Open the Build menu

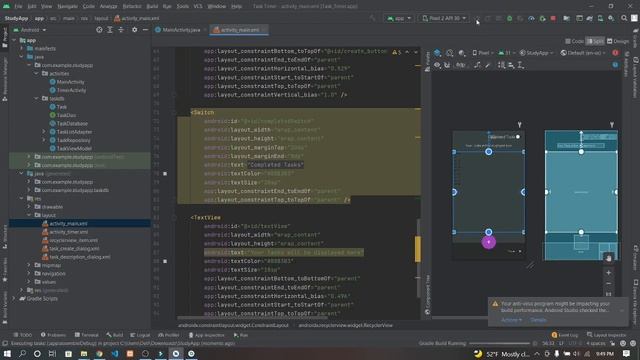coord(152,6)
